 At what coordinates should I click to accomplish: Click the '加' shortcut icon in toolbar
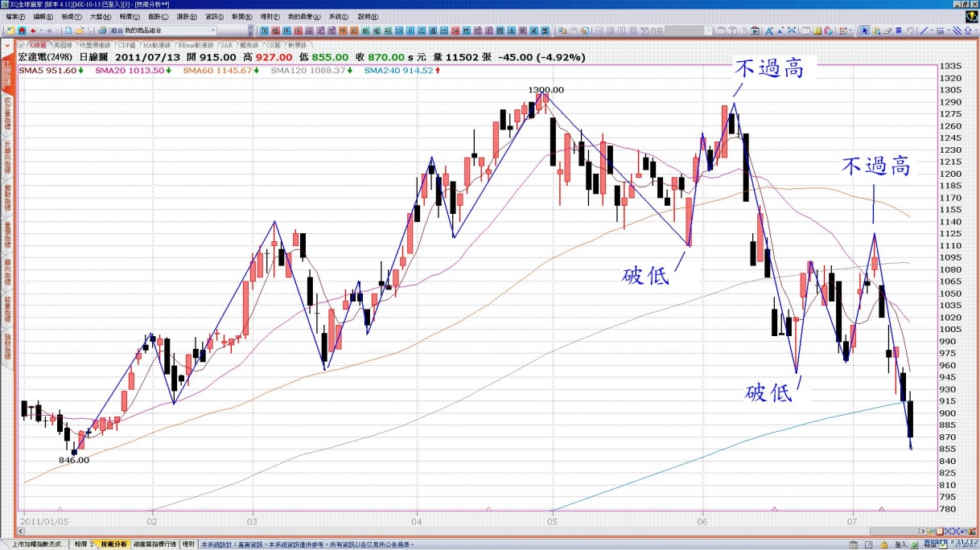[x=264, y=31]
